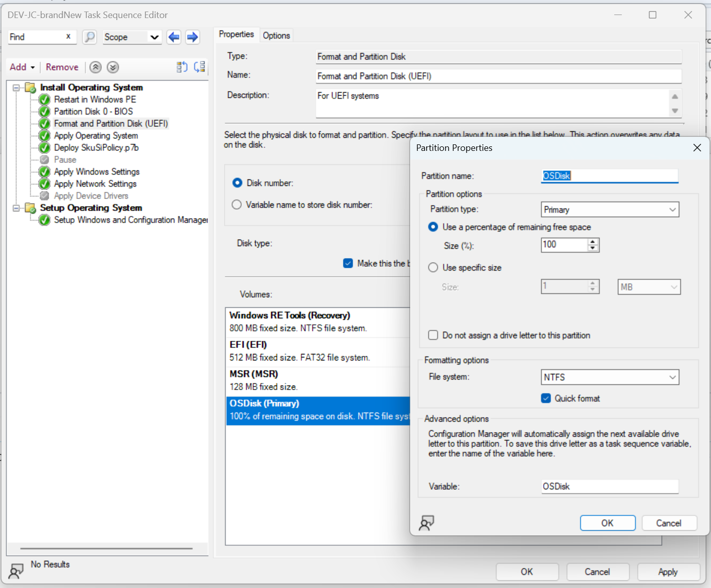Click Cancel in Partition Properties dialog
The height and width of the screenshot is (588, 711).
pyautogui.click(x=669, y=523)
